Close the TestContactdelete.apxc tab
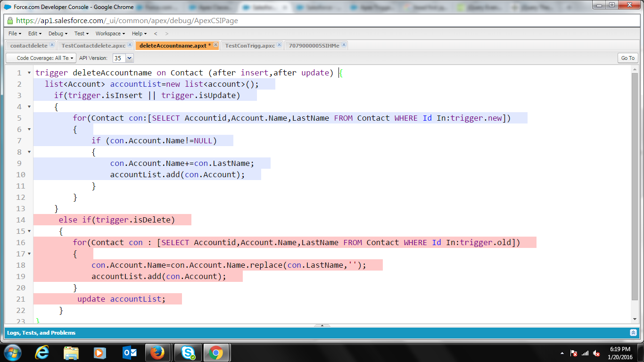The height and width of the screenshot is (362, 644). pos(130,45)
